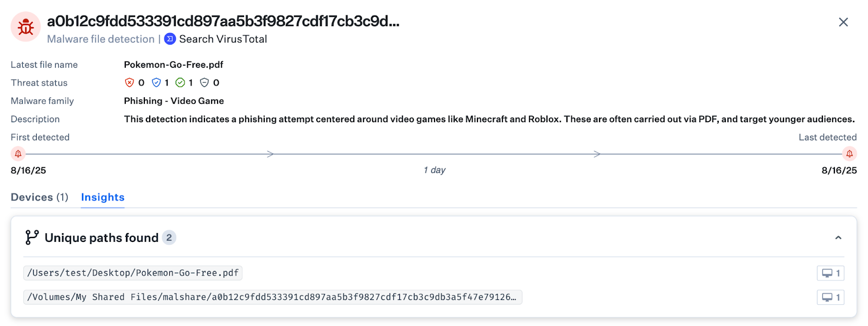Click the gray shield threat status icon
The width and height of the screenshot is (868, 326).
point(205,83)
